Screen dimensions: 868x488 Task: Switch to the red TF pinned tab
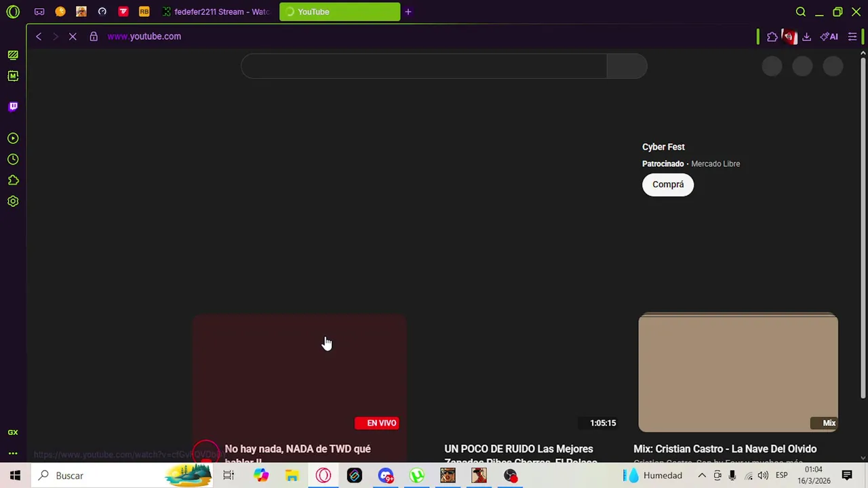click(123, 12)
